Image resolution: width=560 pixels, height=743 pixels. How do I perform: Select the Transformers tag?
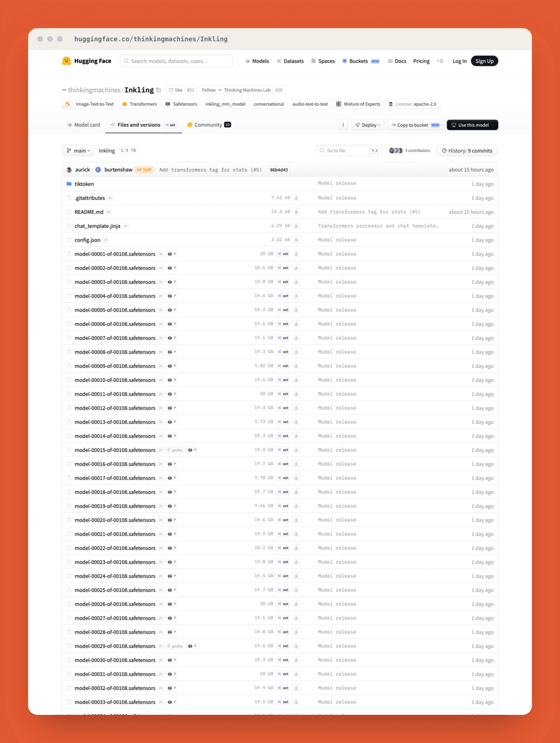click(x=139, y=104)
